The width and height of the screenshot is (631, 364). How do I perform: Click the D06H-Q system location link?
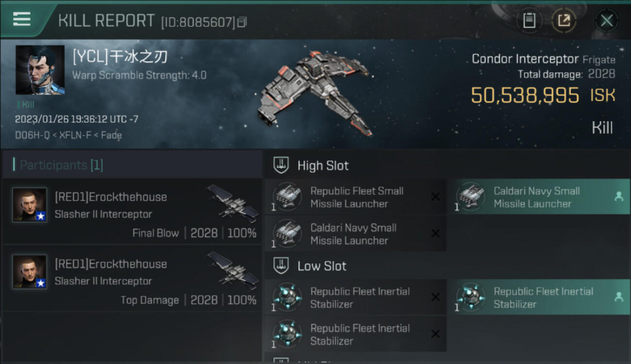pos(31,135)
